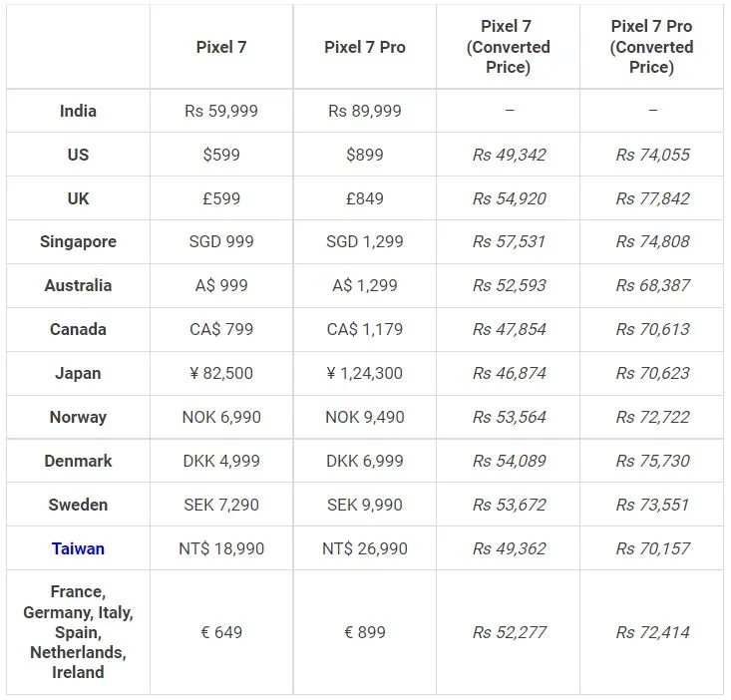Click the NT$ 18,990 Taiwan price
The height and width of the screenshot is (700, 731).
point(221,548)
